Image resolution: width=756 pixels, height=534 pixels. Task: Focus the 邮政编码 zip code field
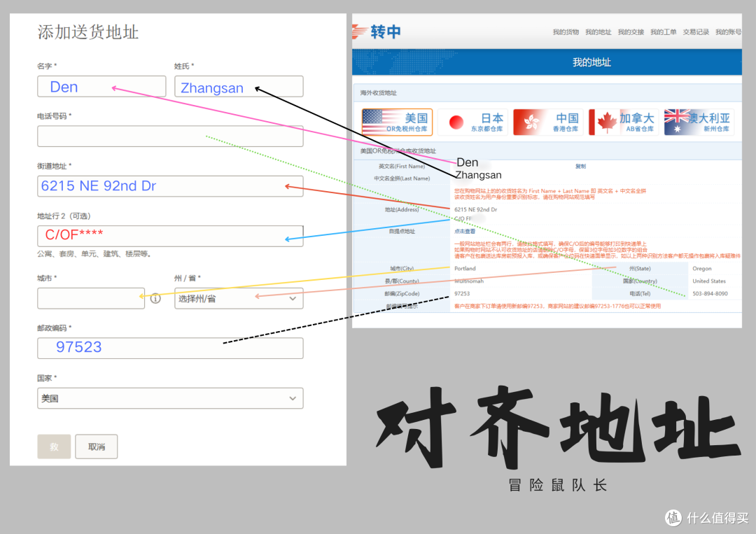[x=170, y=348]
